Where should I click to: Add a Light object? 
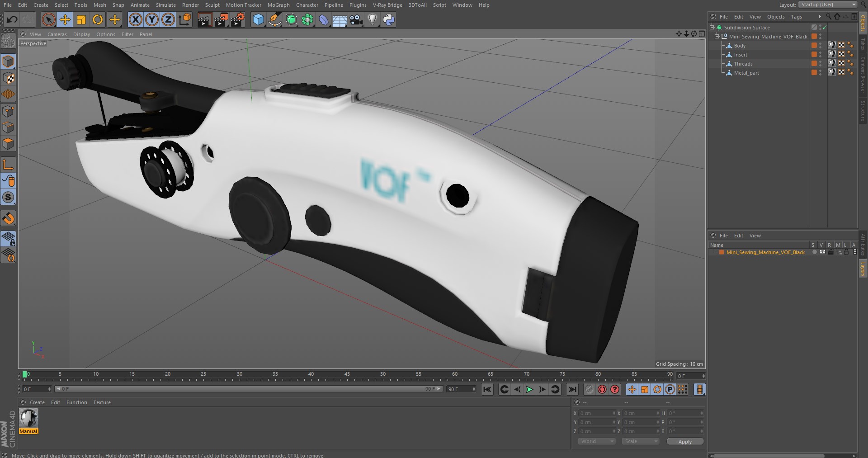(372, 19)
